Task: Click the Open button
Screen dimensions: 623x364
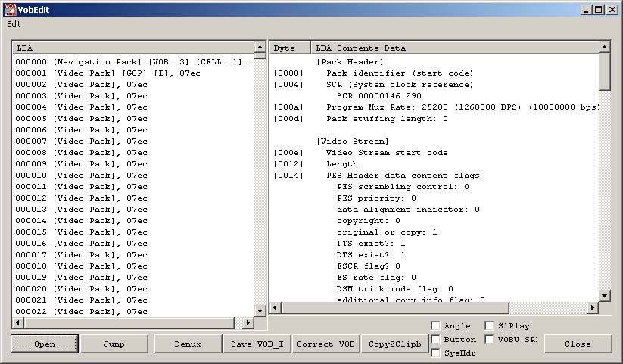Action: click(45, 344)
